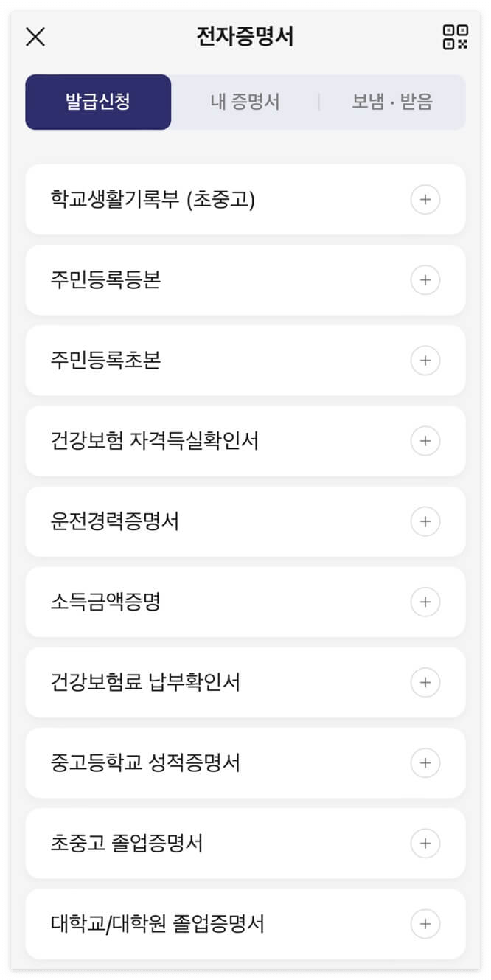Expand the 소득금액증명 entry

(425, 602)
